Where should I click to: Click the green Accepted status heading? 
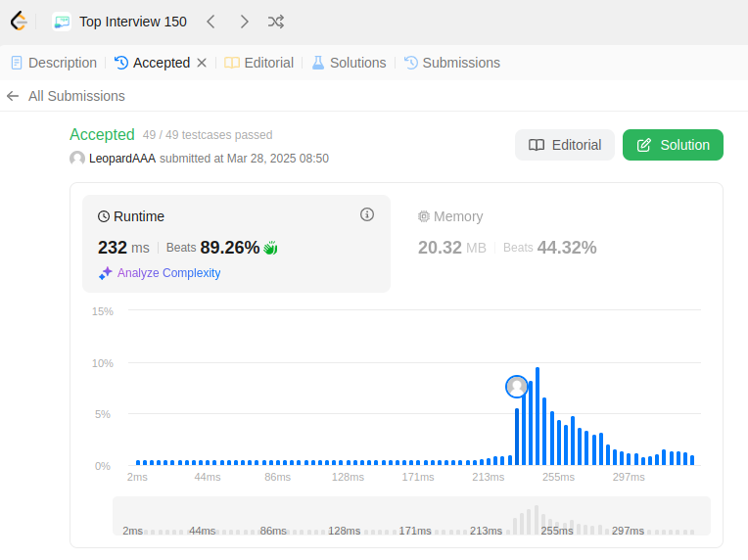102,134
